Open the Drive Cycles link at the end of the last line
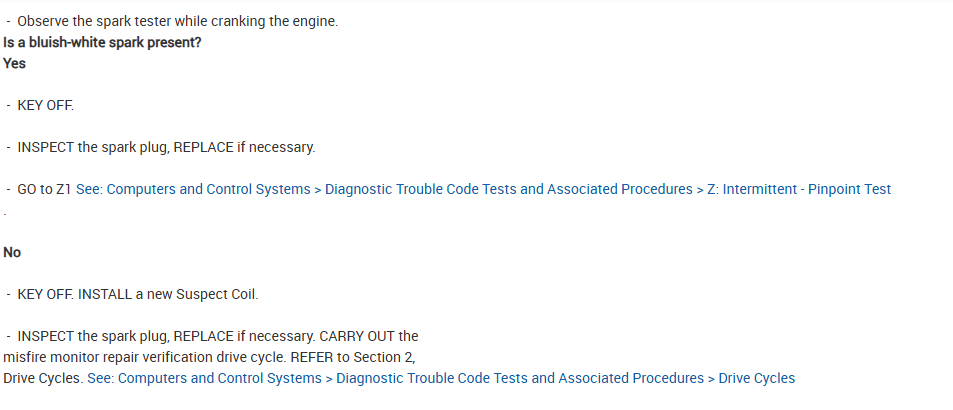Image resolution: width=953 pixels, height=410 pixels. 756,378
